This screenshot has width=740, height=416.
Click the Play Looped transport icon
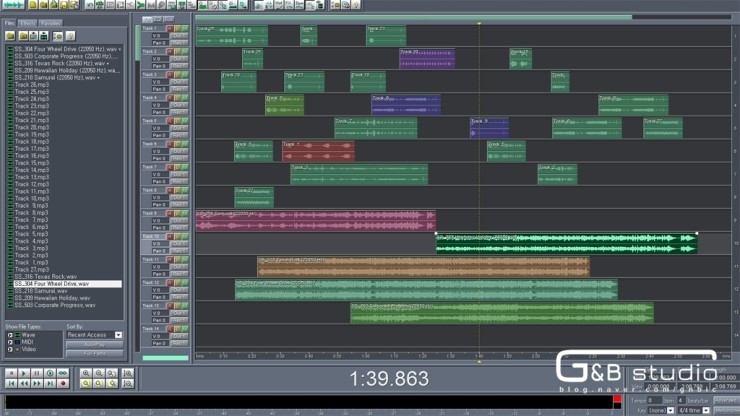(62, 373)
